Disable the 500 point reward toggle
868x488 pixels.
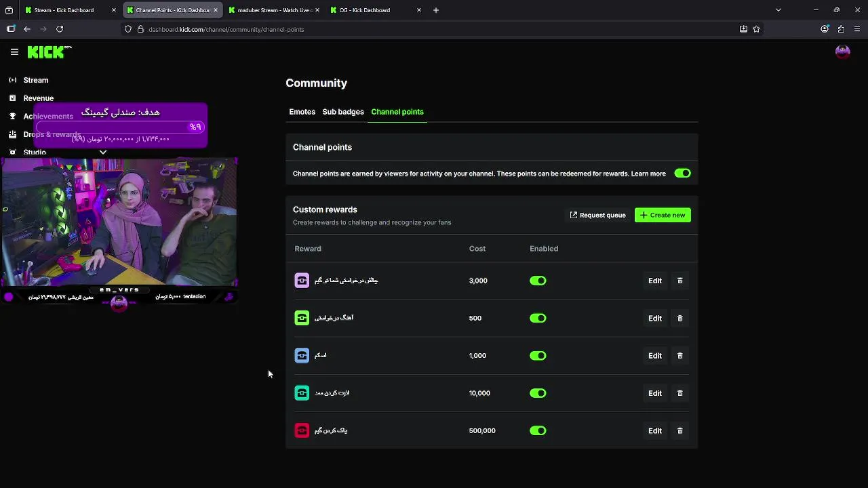pos(538,318)
